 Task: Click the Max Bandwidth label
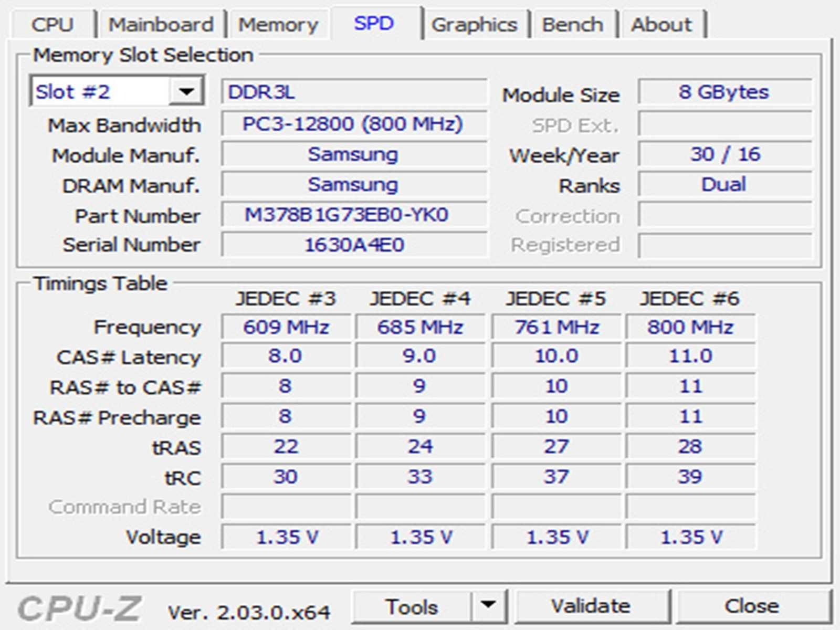124,125
